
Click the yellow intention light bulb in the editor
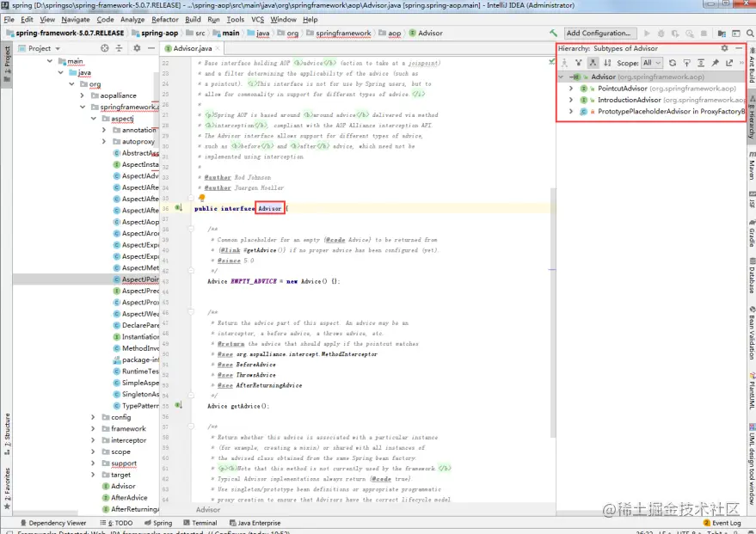pyautogui.click(x=201, y=198)
